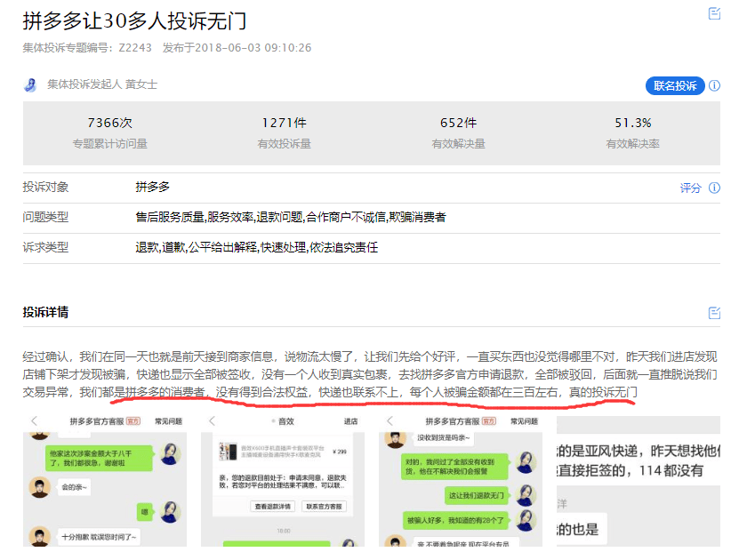Click the edit icon beside the page title
Image resolution: width=747 pixels, height=560 pixels.
[714, 13]
